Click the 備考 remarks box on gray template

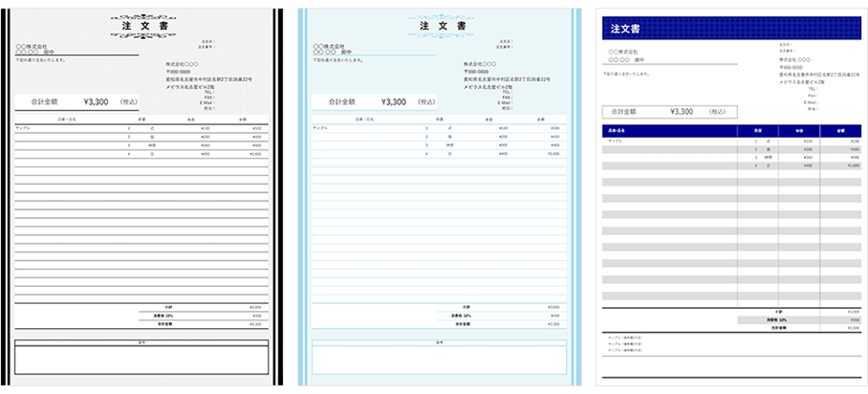(141, 357)
